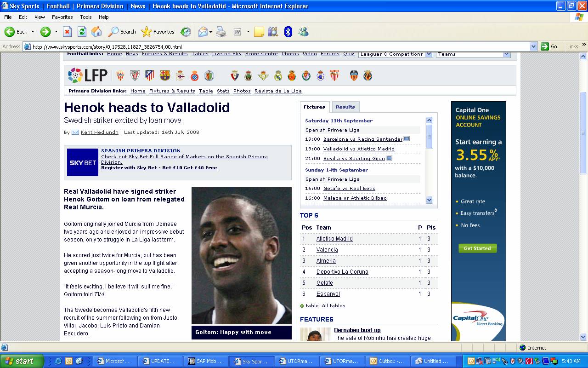Select the FC Barcelona club crest
The height and width of the screenshot is (368, 588).
point(165,75)
